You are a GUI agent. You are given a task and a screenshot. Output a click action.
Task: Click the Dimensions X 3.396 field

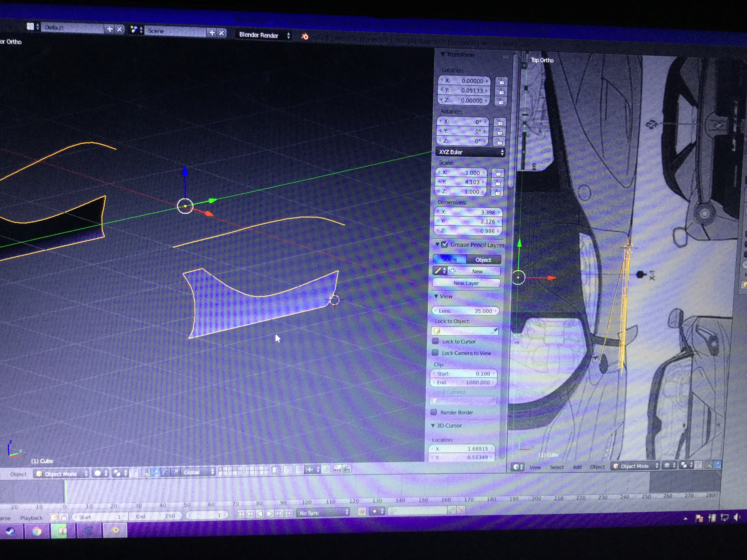pyautogui.click(x=468, y=212)
